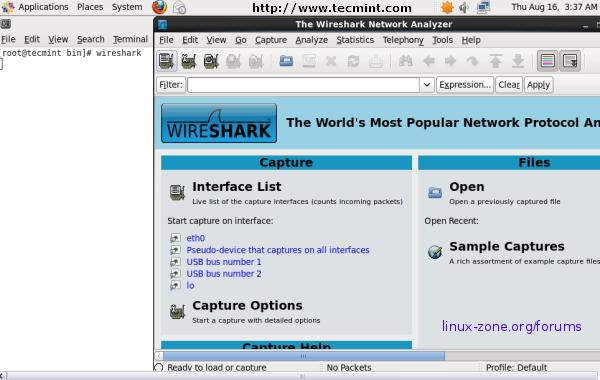Click the clock showing Thu Aug 16, 3:37 AM
Screen dimensions: 600x380
click(x=554, y=7)
